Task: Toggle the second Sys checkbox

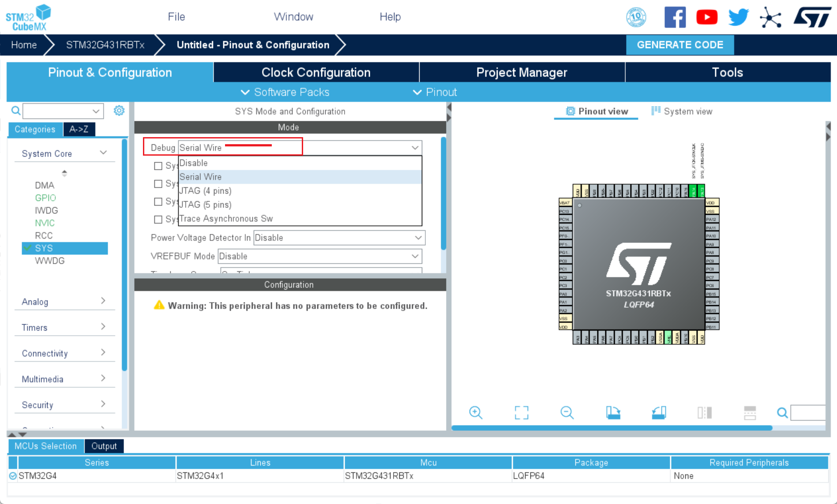Action: coord(158,183)
